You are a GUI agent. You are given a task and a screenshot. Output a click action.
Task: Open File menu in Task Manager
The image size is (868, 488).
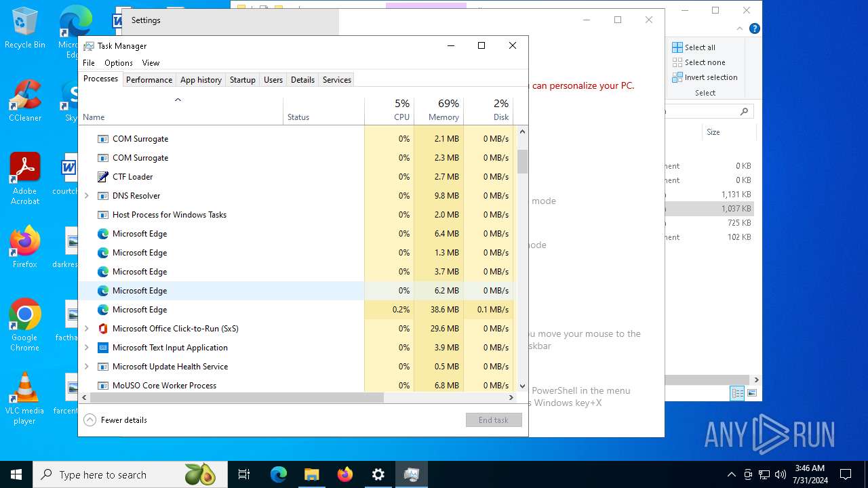click(89, 63)
